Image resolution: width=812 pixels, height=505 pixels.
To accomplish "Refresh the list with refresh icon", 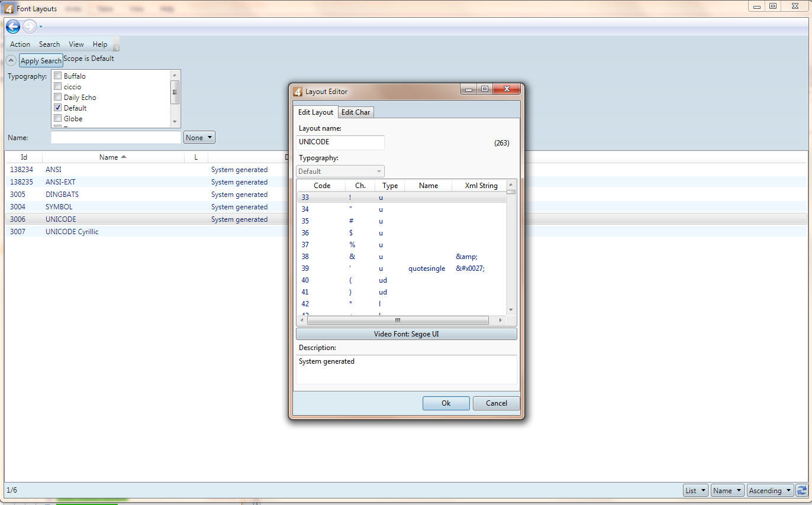I will (802, 490).
